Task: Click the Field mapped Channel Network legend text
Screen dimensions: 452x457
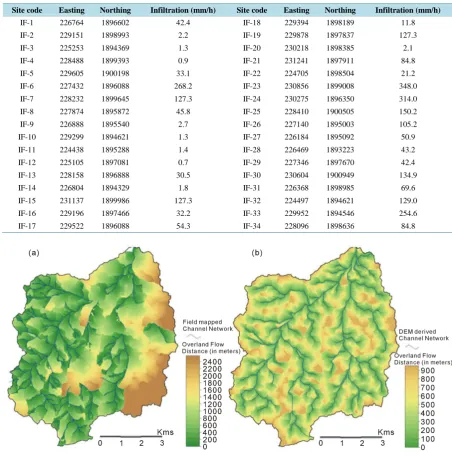Action: click(207, 325)
